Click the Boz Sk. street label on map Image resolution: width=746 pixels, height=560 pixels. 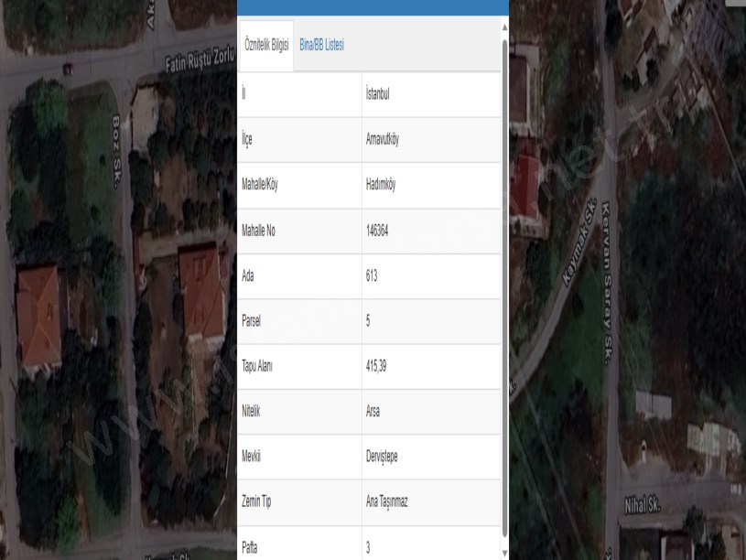(117, 151)
